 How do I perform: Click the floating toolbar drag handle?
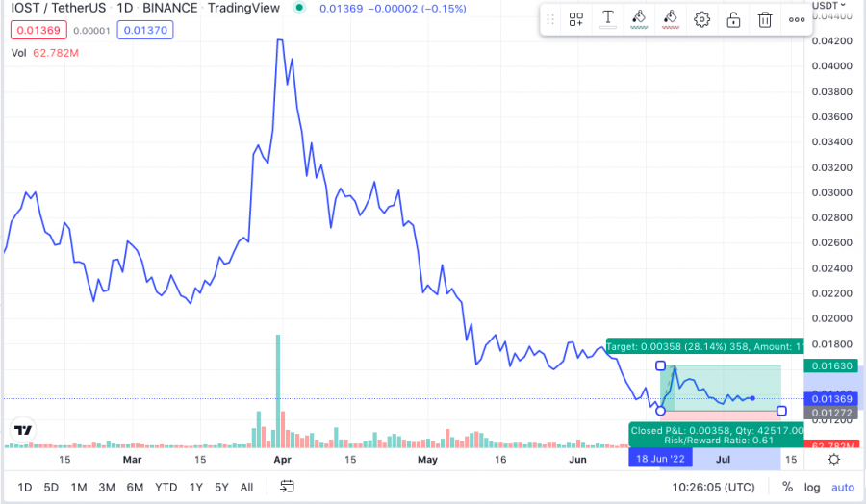tap(550, 20)
